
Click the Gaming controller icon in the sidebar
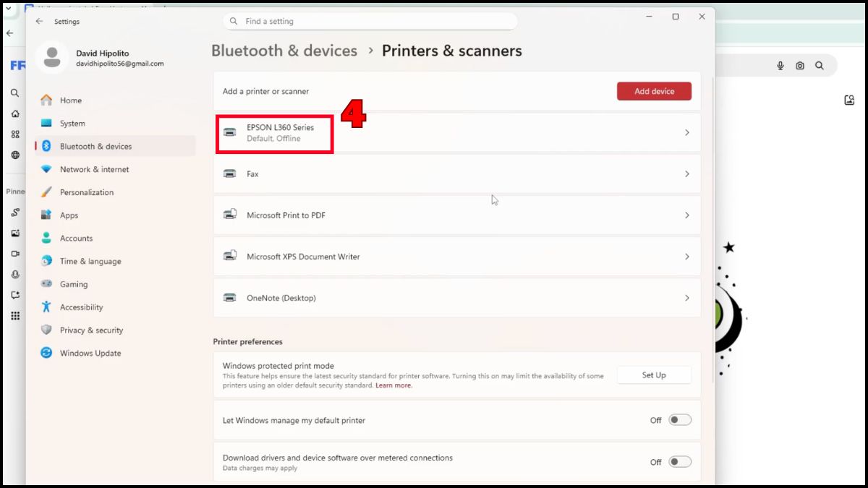point(46,284)
